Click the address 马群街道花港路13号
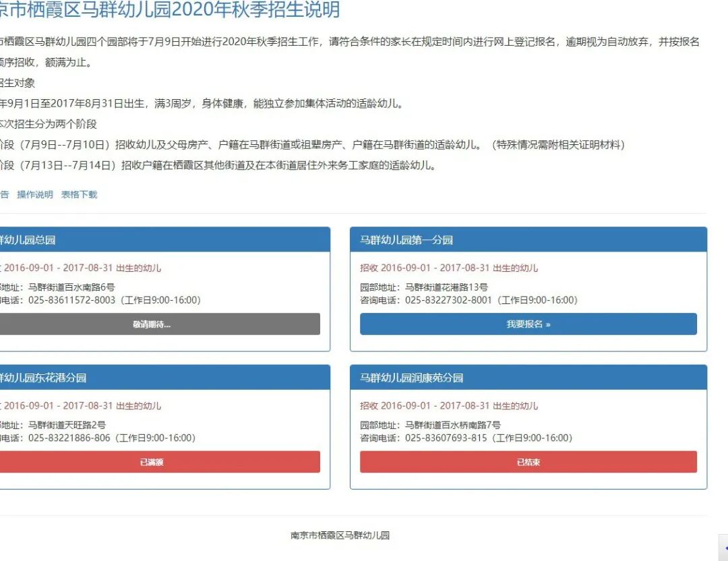Viewport: 728px width, 561px height. (x=447, y=287)
